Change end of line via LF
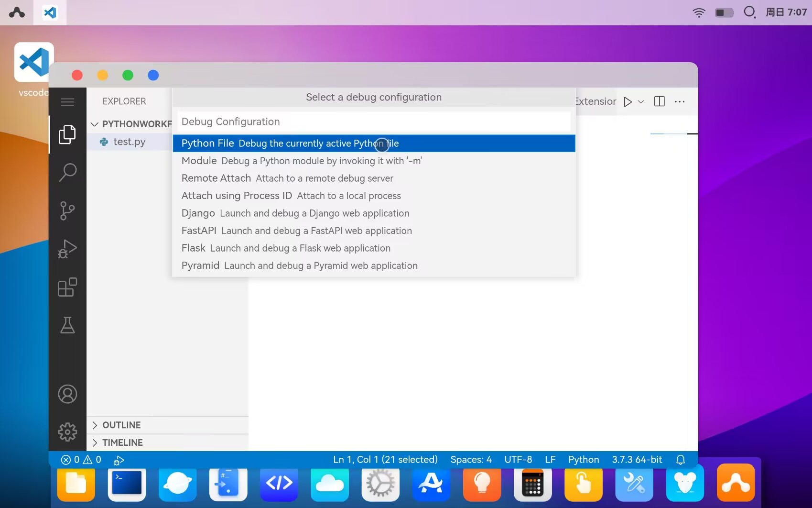 click(550, 460)
